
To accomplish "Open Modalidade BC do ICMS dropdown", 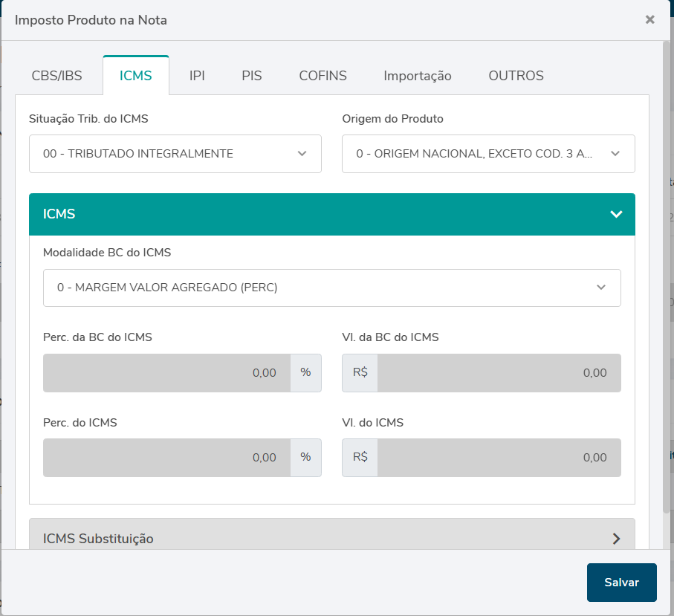I will tap(332, 288).
